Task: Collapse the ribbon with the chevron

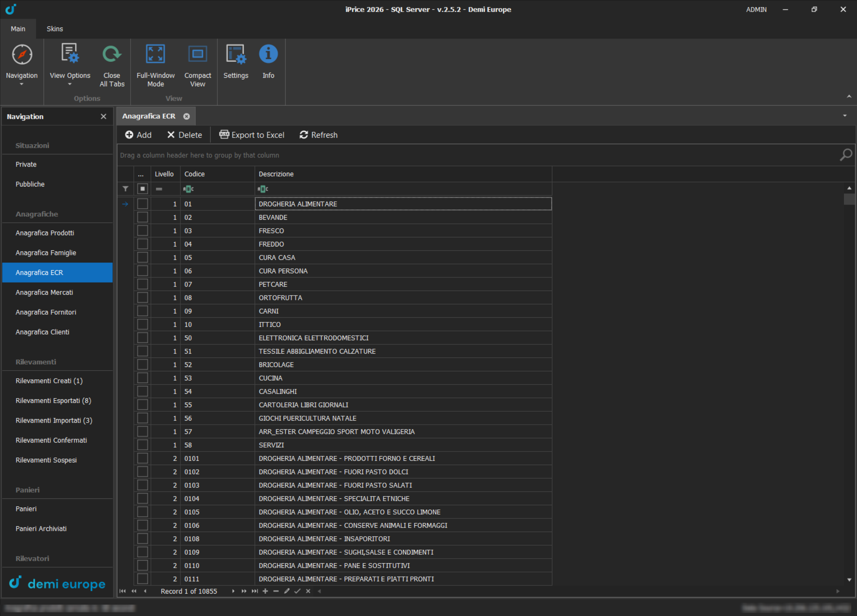Action: (849, 97)
